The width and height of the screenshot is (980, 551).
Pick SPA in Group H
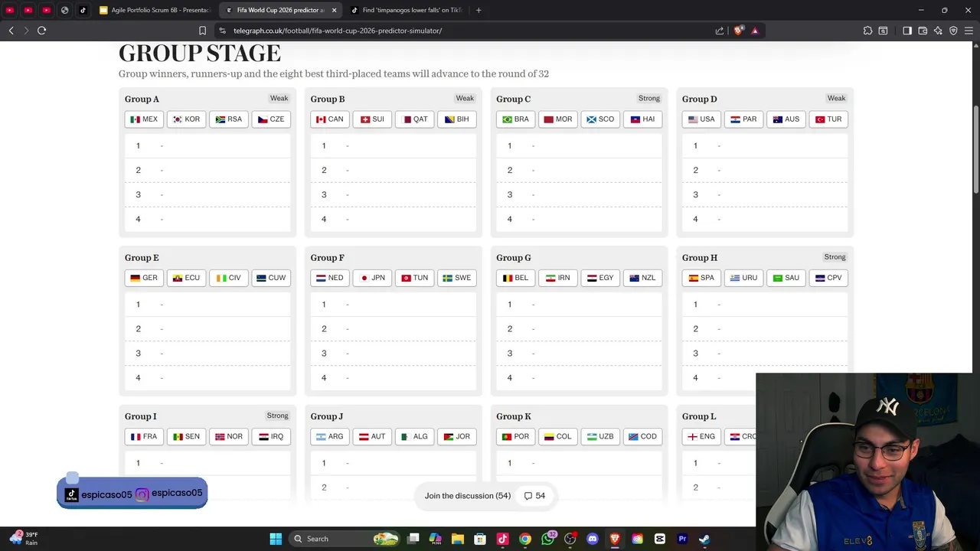point(701,278)
